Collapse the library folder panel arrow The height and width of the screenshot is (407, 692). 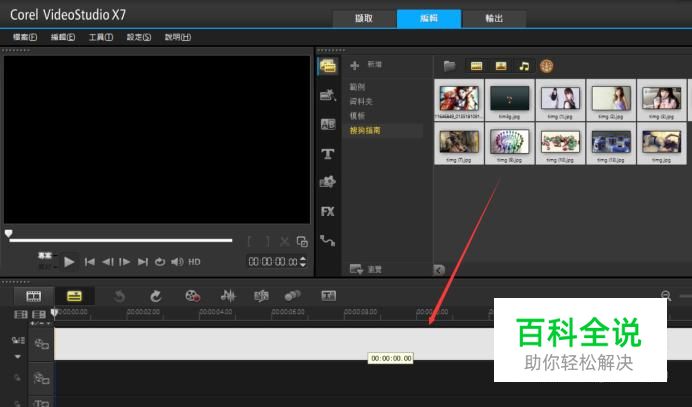pos(439,269)
